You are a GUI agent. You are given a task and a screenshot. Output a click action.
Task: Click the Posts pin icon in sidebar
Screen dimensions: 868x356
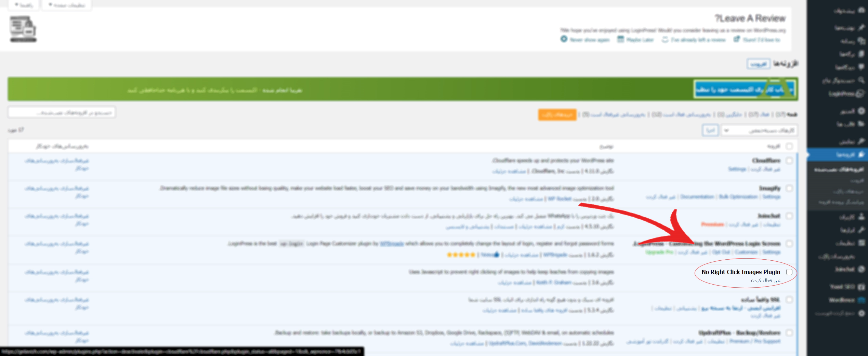[862, 27]
